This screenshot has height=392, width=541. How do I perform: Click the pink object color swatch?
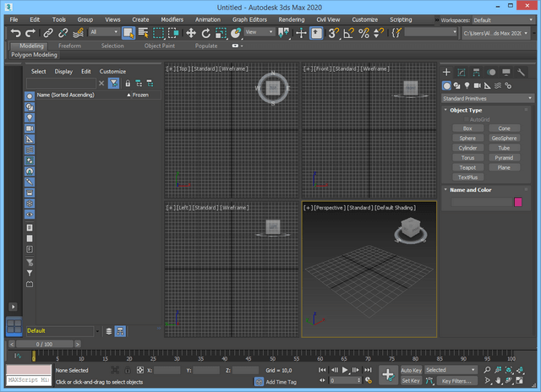pos(518,202)
